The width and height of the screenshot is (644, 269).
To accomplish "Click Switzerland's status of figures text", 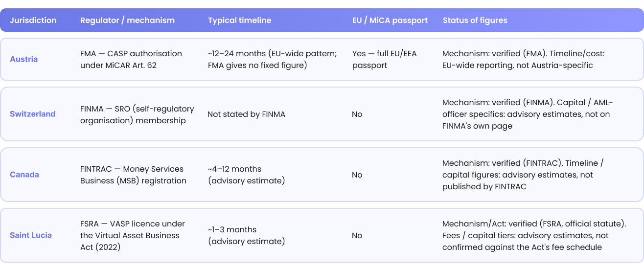I will coord(528,114).
